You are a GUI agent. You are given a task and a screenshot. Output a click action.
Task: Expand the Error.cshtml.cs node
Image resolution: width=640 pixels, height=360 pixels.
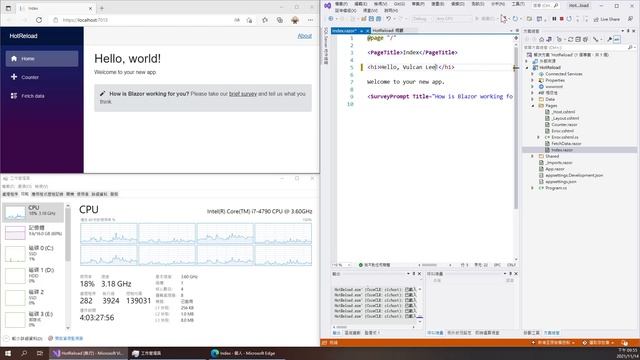point(538,137)
